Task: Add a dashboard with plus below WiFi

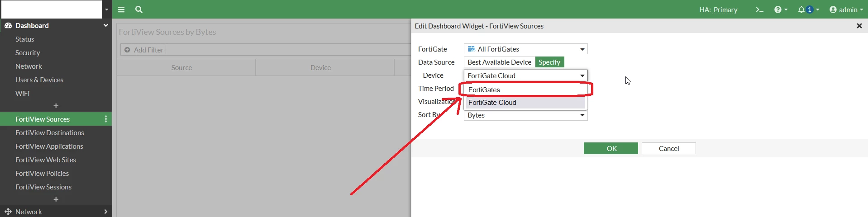Action: click(56, 106)
